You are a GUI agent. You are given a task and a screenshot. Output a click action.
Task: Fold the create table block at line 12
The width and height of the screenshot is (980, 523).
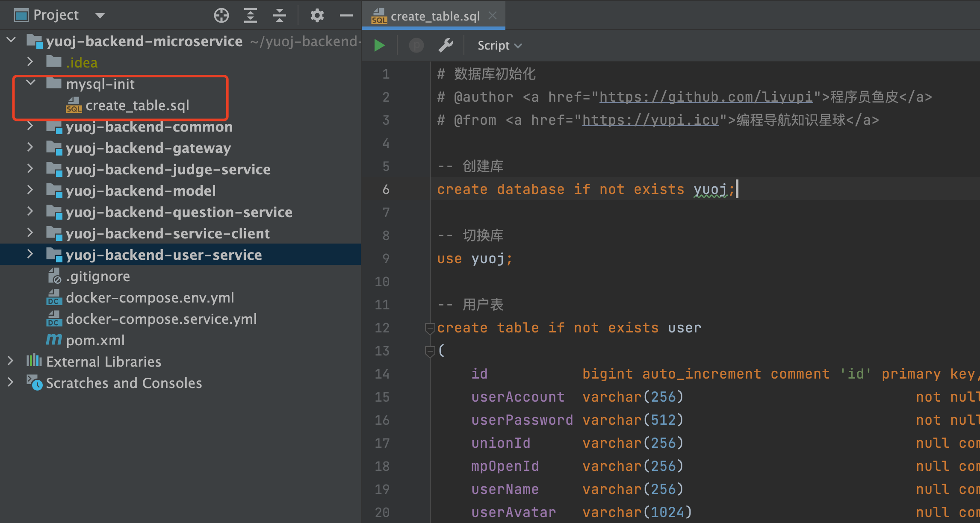(x=429, y=328)
